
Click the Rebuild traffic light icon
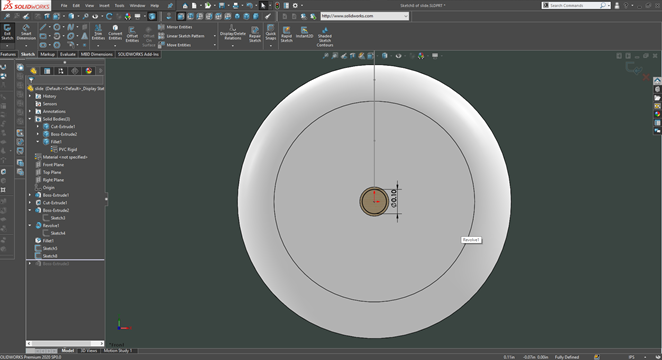[277, 5]
